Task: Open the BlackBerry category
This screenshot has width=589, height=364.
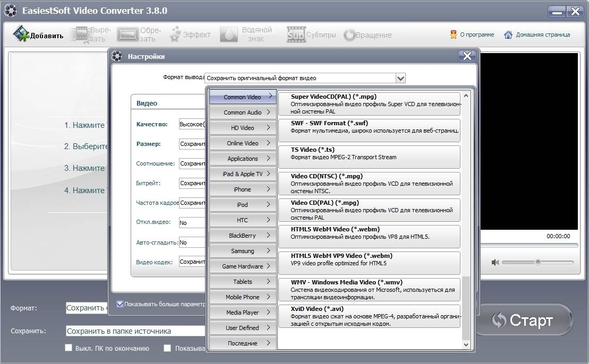Action: 243,235
